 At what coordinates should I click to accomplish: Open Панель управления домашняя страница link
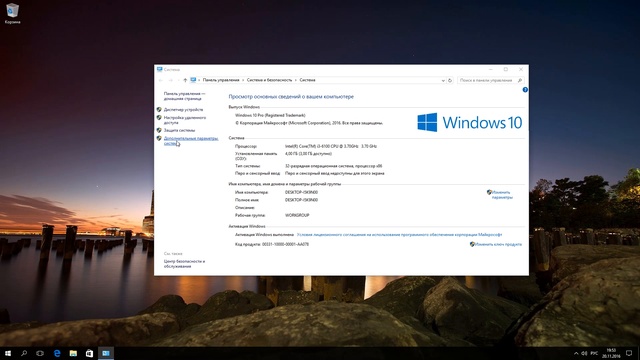click(184, 96)
